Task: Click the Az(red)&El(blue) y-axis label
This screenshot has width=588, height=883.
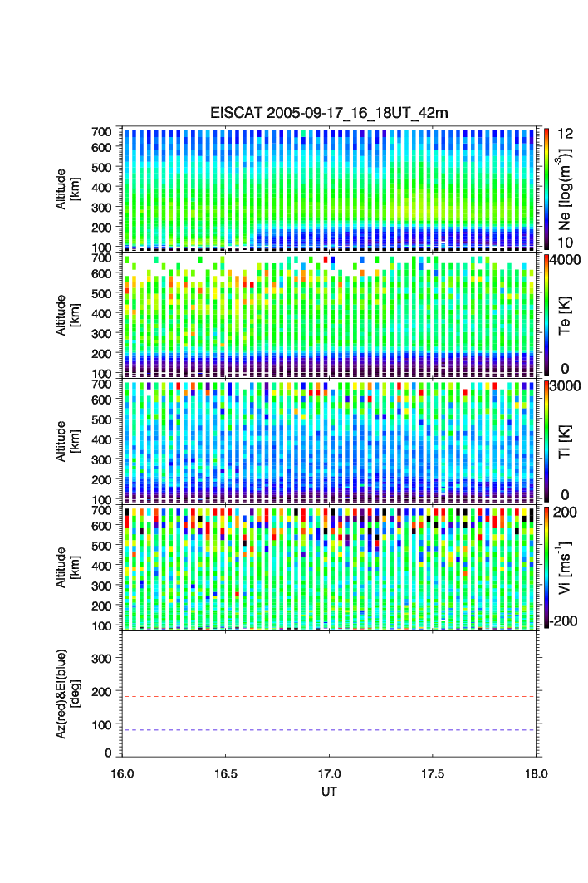Action: pyautogui.click(x=66, y=694)
